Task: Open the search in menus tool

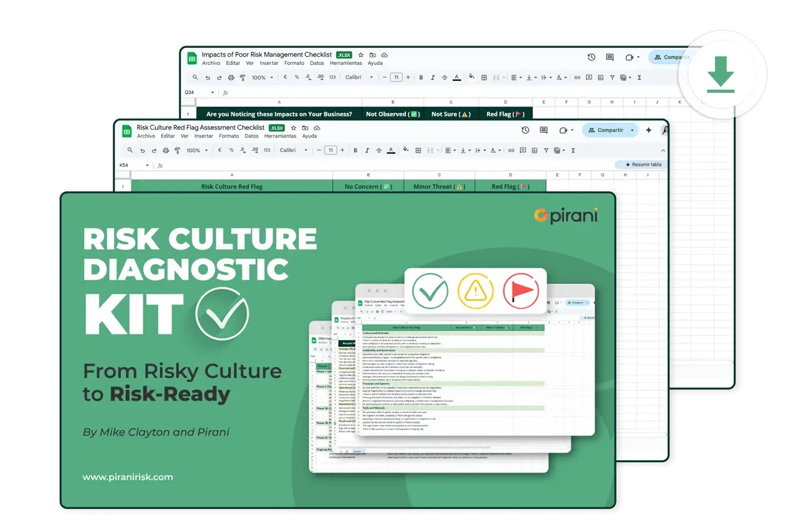Action: point(130,150)
